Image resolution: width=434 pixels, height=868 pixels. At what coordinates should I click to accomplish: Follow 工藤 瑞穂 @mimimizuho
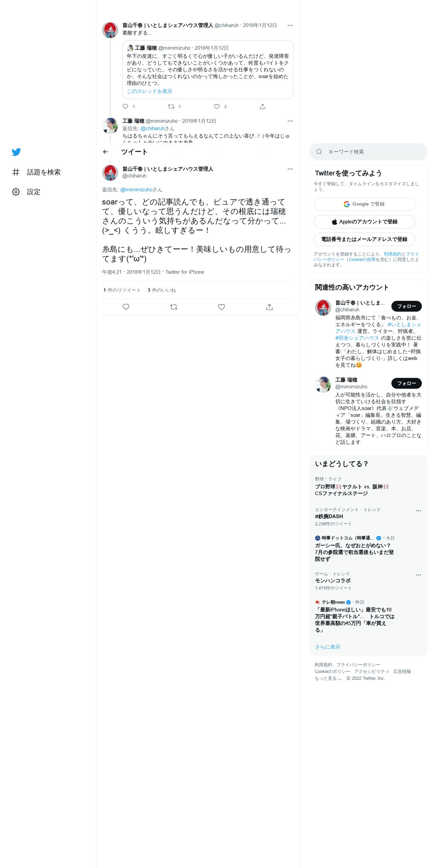(406, 383)
